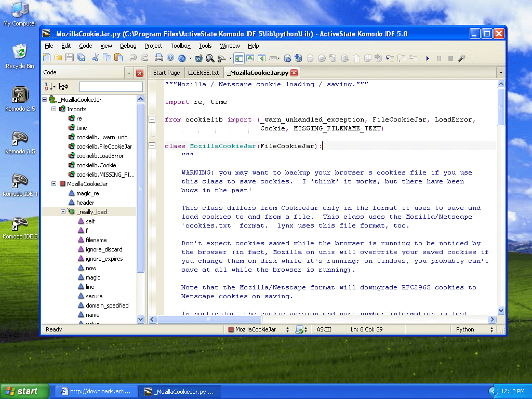The height and width of the screenshot is (399, 532).
Task: Click the editor horizontal scrollbar thumb
Action: pyautogui.click(x=209, y=320)
